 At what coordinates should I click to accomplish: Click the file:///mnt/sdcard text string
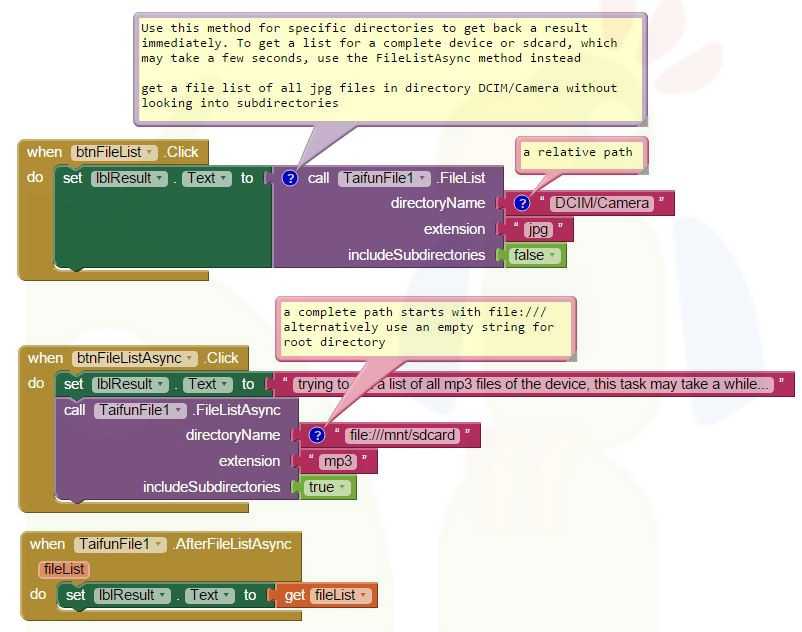pyautogui.click(x=400, y=435)
